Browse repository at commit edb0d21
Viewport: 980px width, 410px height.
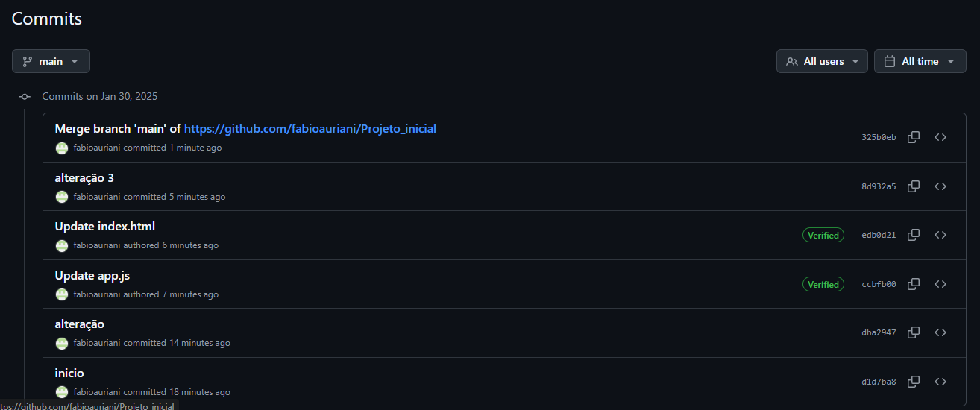940,235
